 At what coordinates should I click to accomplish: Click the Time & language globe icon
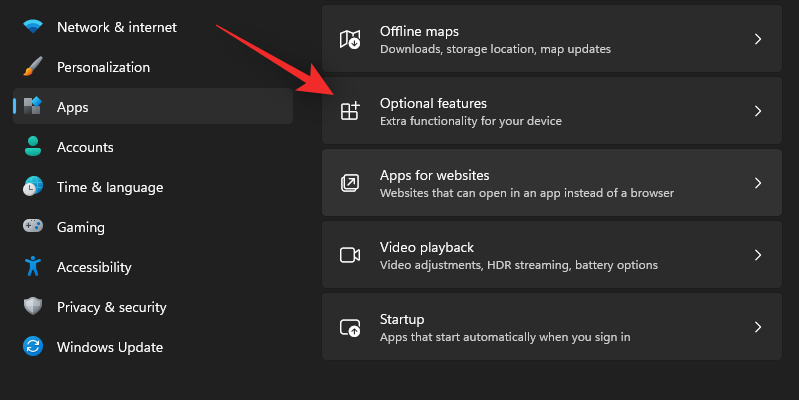click(33, 187)
